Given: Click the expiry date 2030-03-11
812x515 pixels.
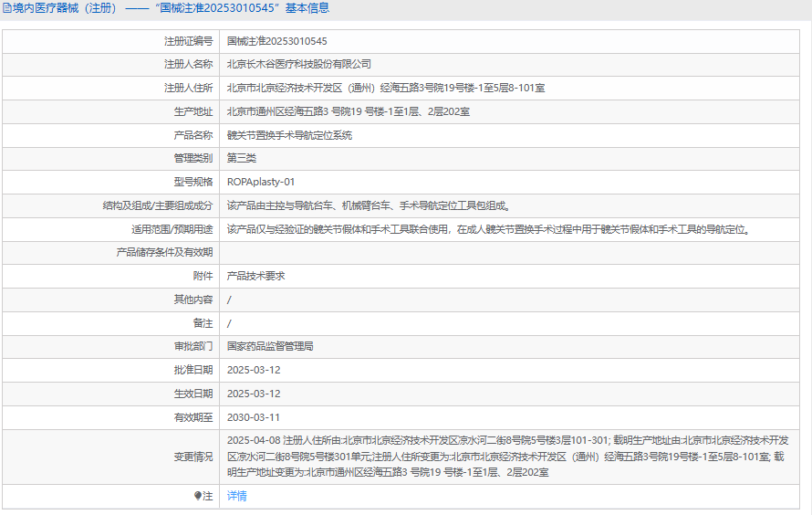Looking at the screenshot, I should point(254,417).
